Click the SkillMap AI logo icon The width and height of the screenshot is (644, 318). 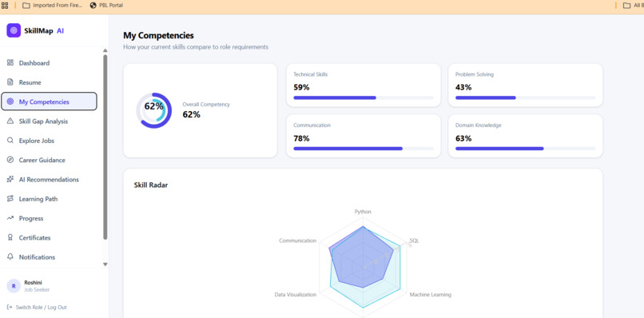click(x=14, y=30)
